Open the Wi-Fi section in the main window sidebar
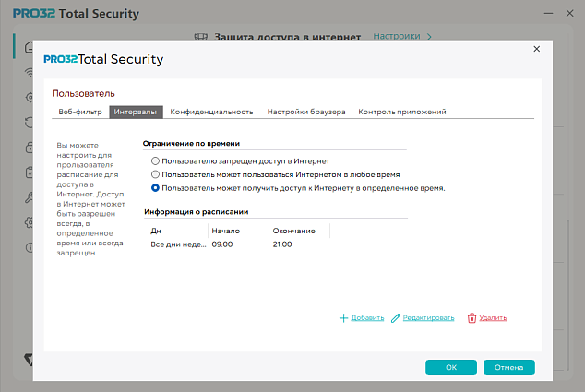Viewport: 585px width, 392px height. point(30,72)
